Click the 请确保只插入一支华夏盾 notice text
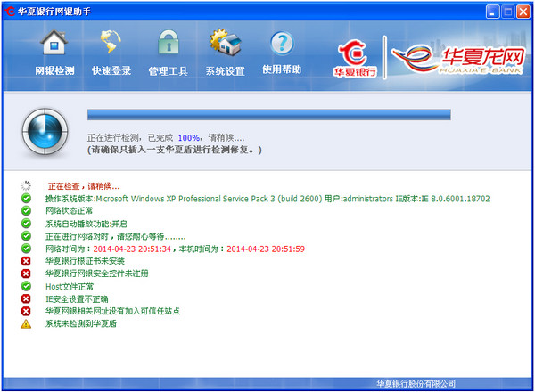This screenshot has width=535, height=392. coord(175,150)
